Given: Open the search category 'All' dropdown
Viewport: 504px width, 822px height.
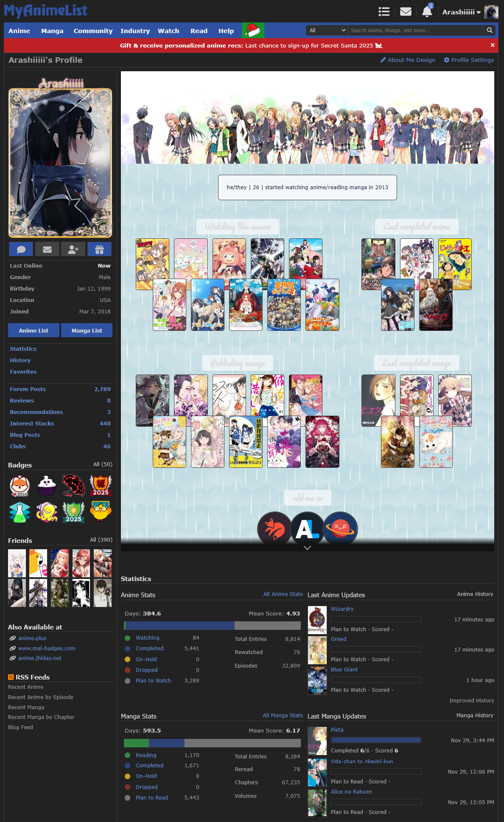Looking at the screenshot, I should tap(327, 31).
